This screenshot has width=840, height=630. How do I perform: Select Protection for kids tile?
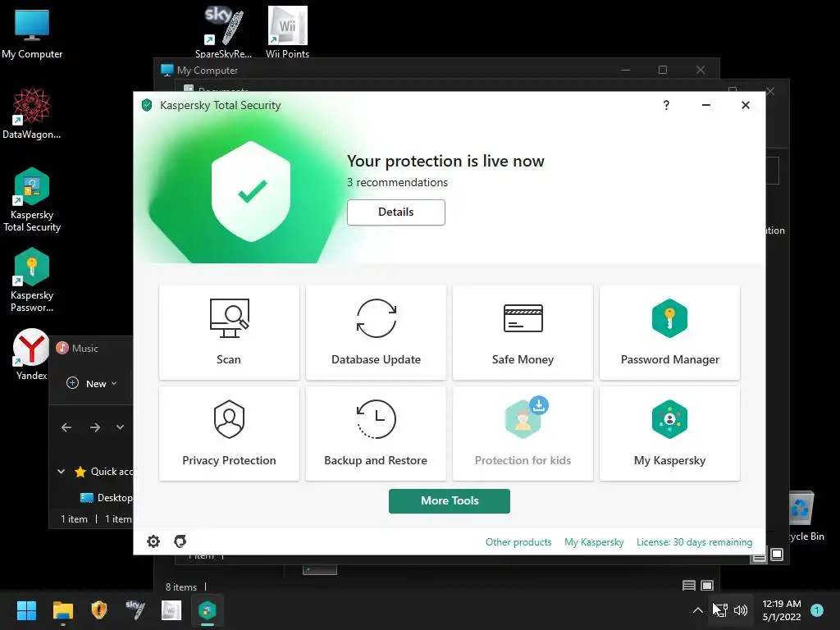coord(523,433)
